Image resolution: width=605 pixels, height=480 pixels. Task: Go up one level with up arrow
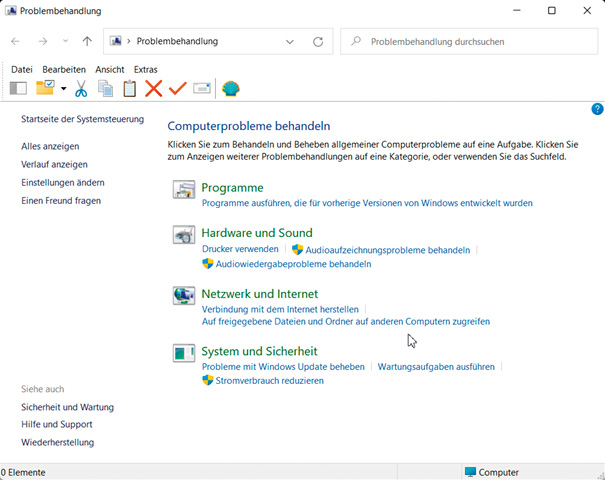click(87, 41)
